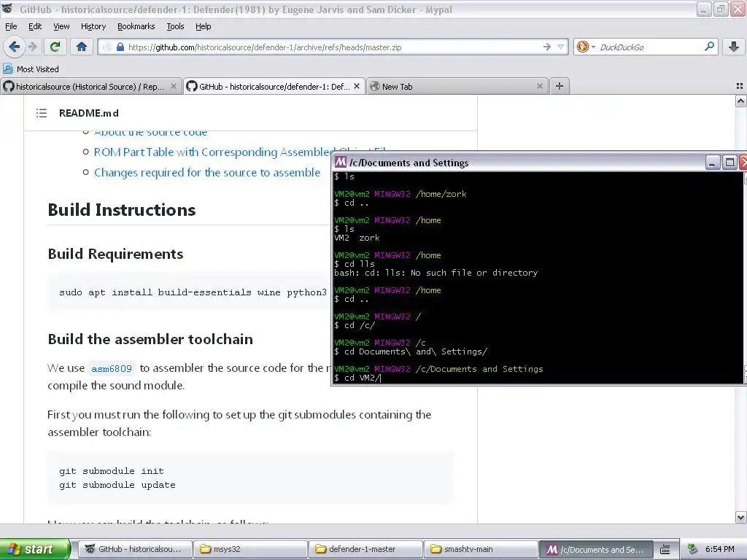The height and width of the screenshot is (560, 747).
Task: Open the Downloads arrow button
Action: click(734, 47)
